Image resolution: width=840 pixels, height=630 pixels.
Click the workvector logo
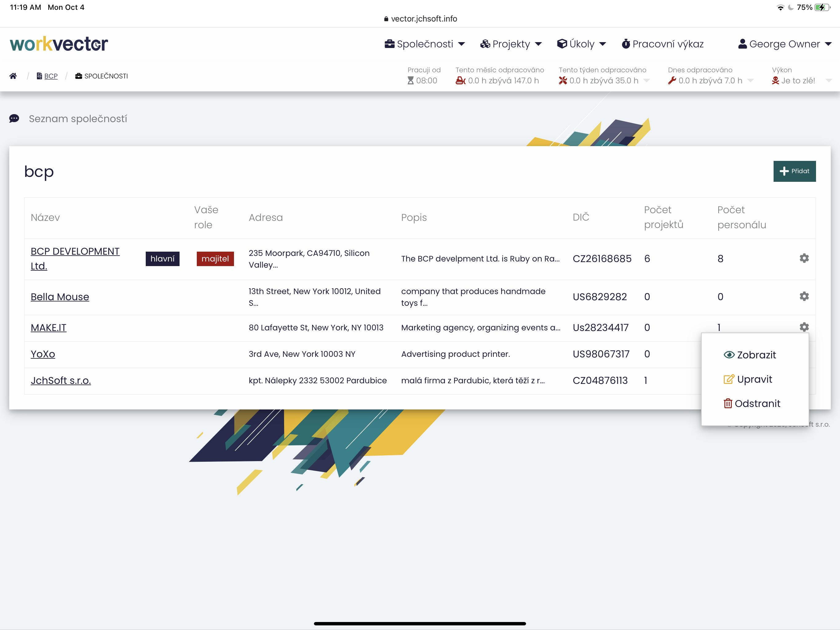tap(59, 44)
